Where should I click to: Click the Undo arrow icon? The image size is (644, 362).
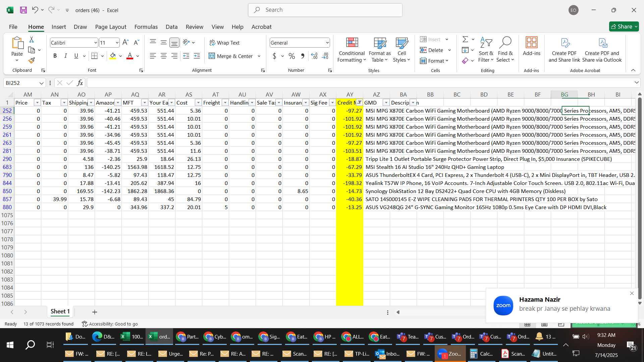click(x=35, y=10)
